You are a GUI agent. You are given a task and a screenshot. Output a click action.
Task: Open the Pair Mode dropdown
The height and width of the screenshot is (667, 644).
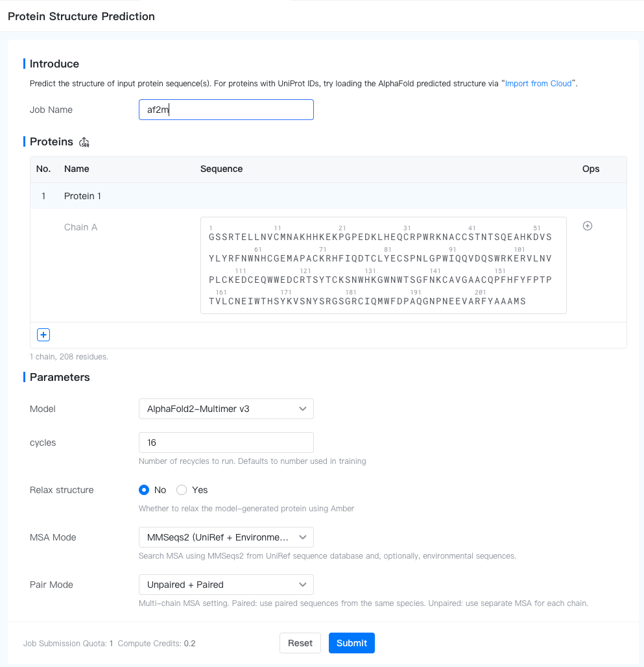pos(226,585)
